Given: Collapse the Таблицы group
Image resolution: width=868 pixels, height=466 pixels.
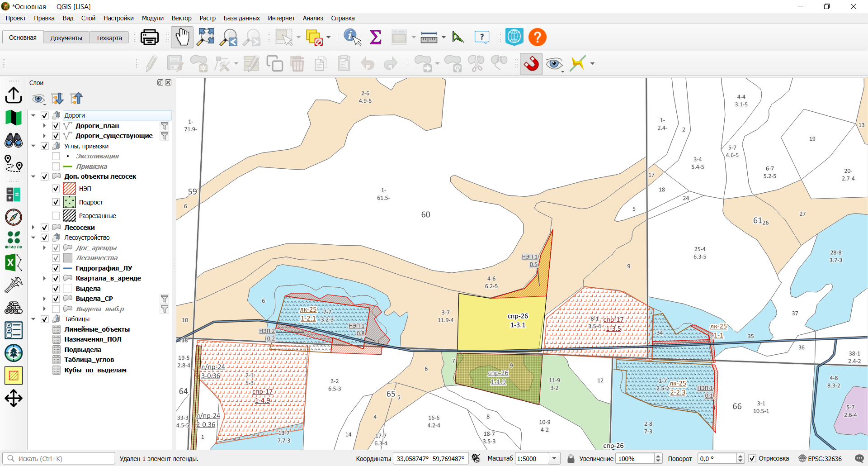Looking at the screenshot, I should (x=33, y=319).
